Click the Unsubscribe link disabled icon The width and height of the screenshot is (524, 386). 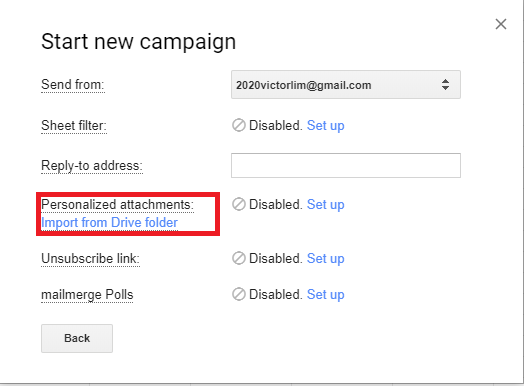tap(239, 258)
